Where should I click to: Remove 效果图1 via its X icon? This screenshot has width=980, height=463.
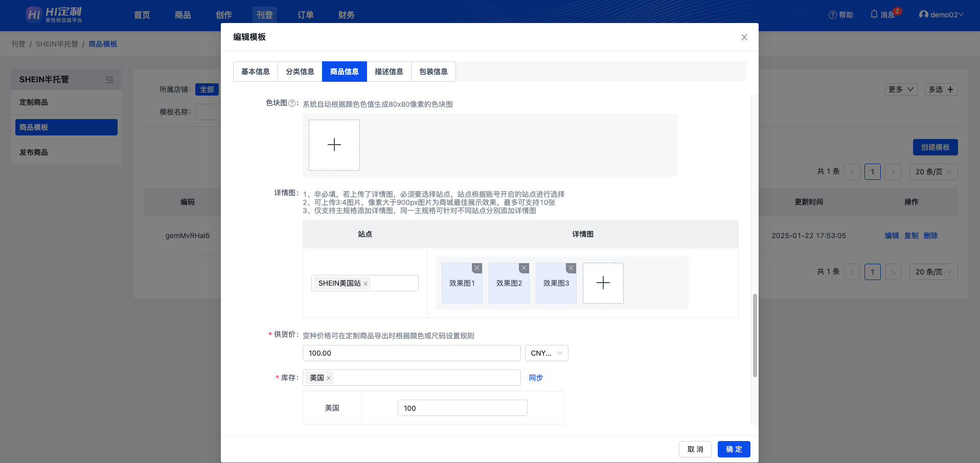coord(477,268)
